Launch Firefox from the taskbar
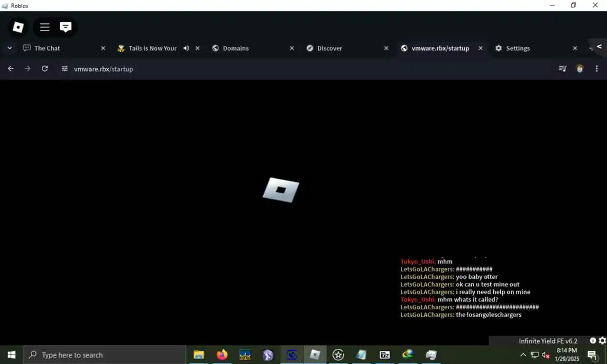This screenshot has height=364, width=607. [x=222, y=355]
